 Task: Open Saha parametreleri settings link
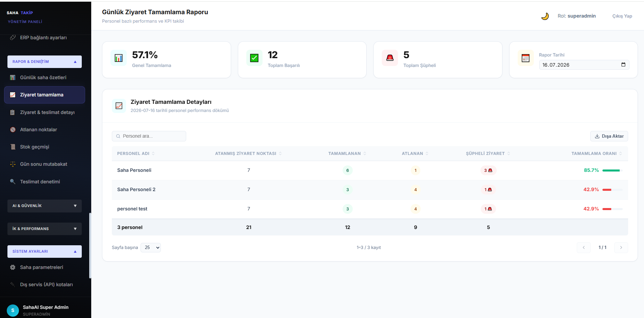pos(45,267)
